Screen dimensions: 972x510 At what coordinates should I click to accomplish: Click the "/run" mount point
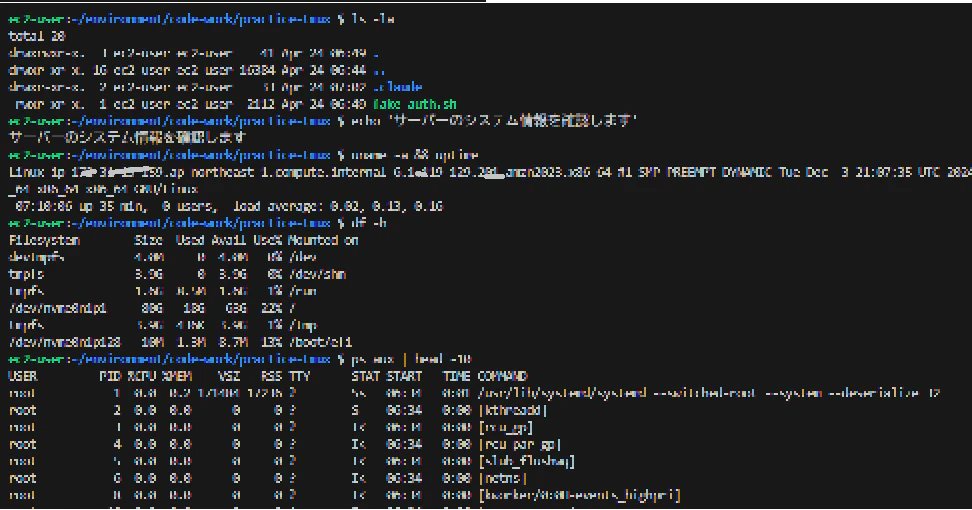(303, 291)
